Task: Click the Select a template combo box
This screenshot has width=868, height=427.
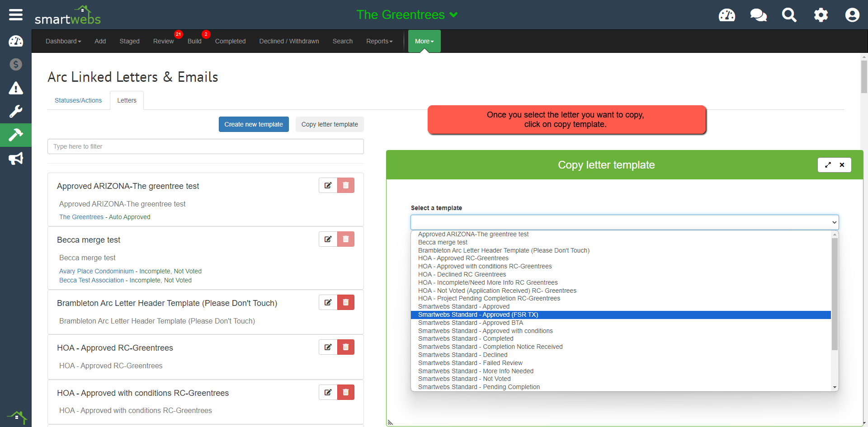Action: [x=624, y=222]
